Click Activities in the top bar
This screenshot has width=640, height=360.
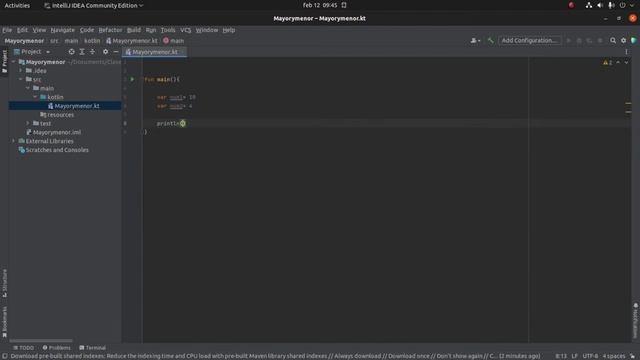(17, 5)
